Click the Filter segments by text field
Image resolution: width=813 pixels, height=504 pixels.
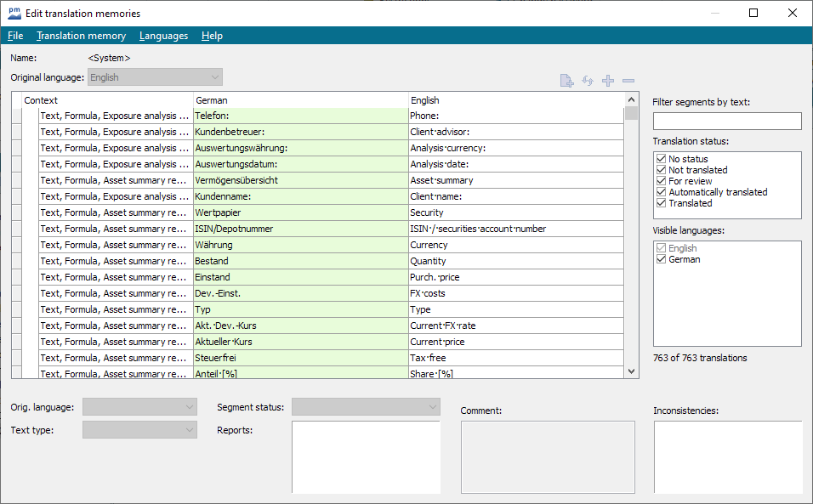point(726,122)
